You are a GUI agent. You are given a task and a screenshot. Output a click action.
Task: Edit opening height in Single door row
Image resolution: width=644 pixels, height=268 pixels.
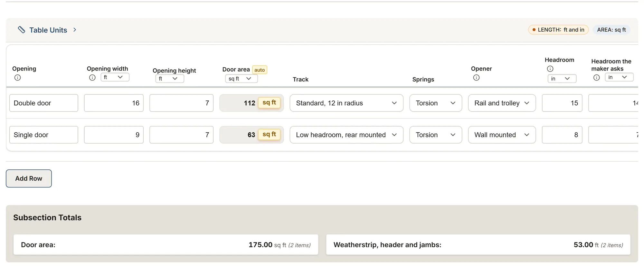pyautogui.click(x=182, y=135)
